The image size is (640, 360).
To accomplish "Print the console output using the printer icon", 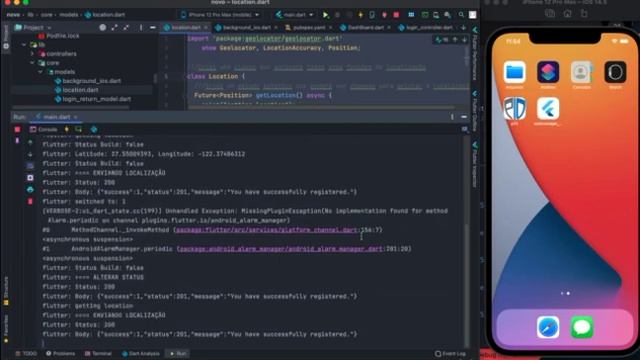I will [30, 190].
